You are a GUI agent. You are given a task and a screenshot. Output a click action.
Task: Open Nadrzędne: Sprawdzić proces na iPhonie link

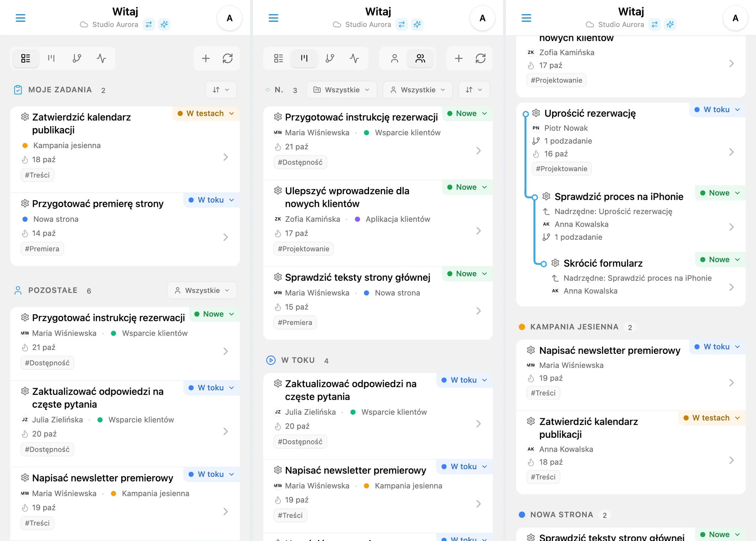(x=637, y=278)
